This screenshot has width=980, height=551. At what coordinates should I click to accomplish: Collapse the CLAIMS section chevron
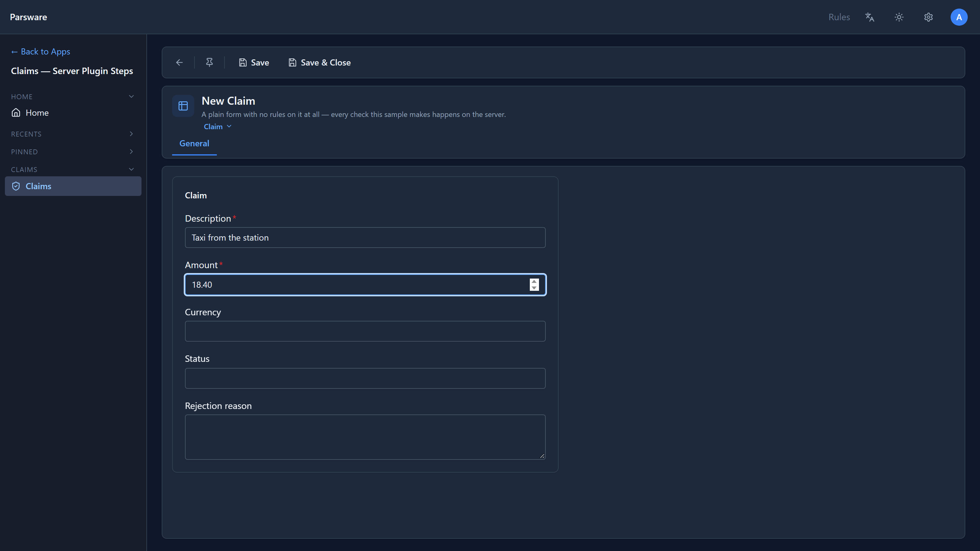point(131,169)
